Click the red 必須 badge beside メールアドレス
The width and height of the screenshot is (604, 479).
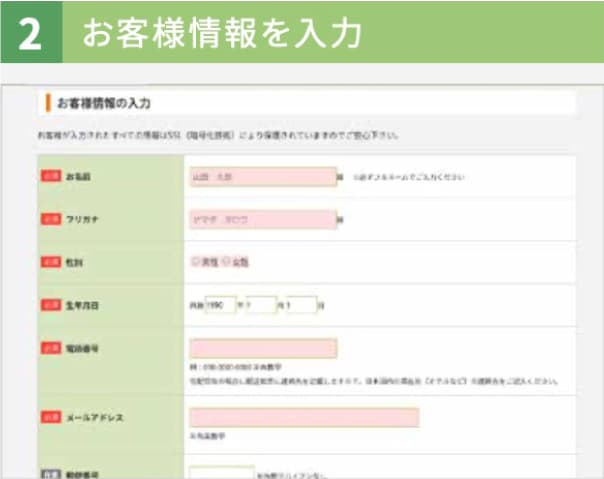[51, 417]
